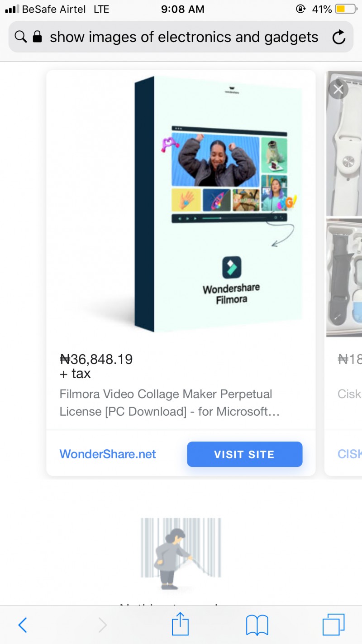The width and height of the screenshot is (362, 644).
Task: Open the Filmora Video Collage Maker description
Action: (166, 403)
